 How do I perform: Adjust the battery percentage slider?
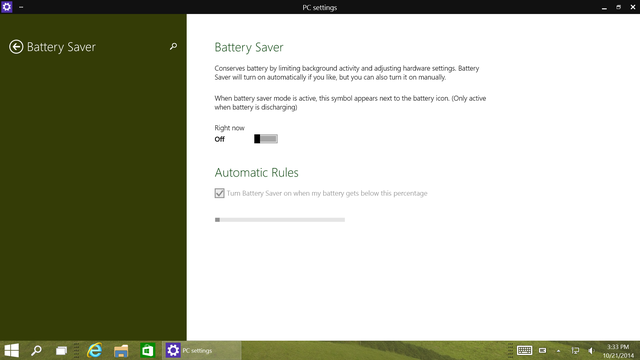click(280, 220)
